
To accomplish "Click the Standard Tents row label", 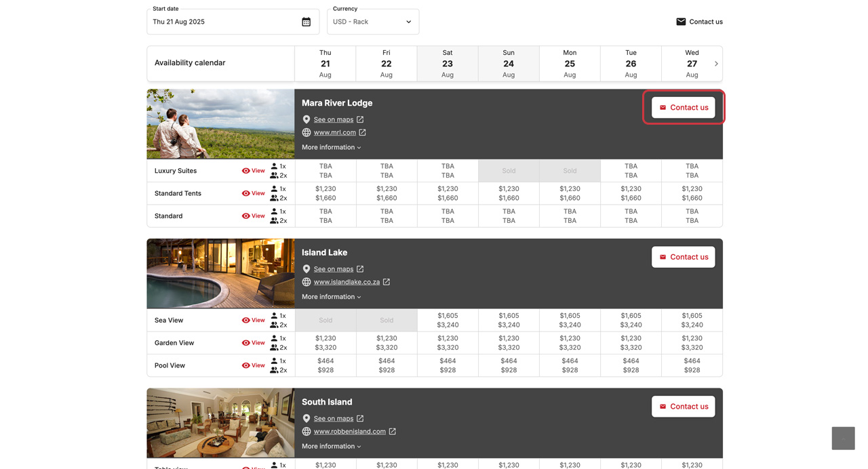I will tap(178, 193).
